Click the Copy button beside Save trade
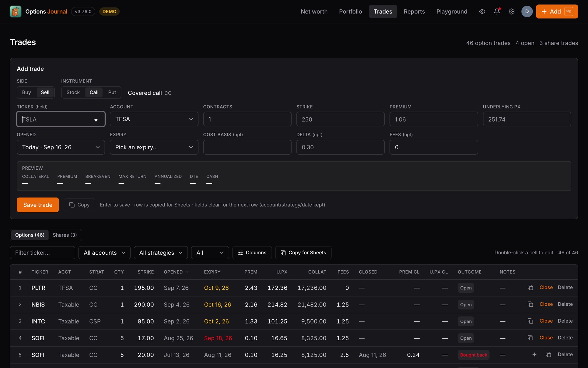 pos(79,205)
